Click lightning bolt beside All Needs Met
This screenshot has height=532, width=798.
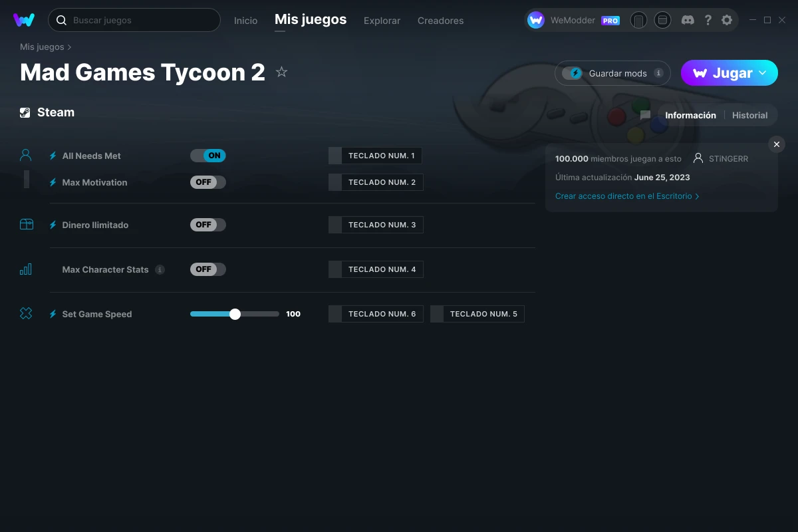[x=53, y=156]
